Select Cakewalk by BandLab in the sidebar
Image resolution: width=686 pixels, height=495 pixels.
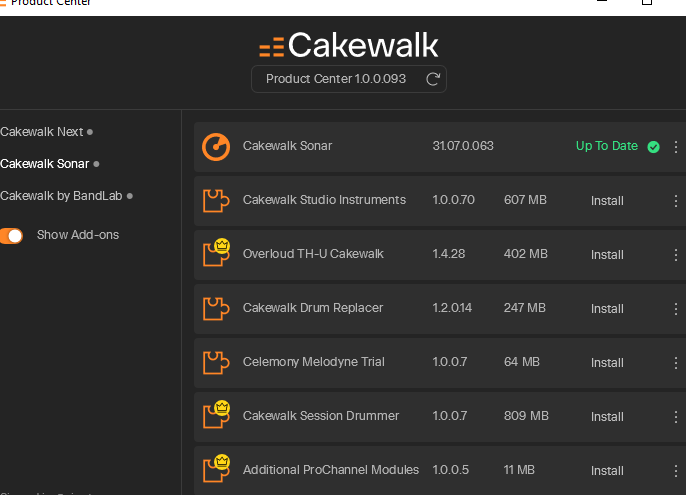(61, 196)
